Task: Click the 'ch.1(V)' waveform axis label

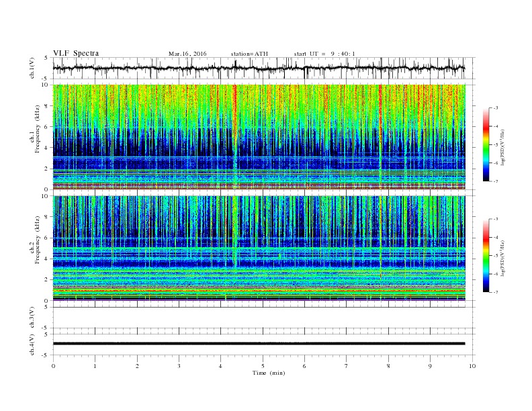Action: click(32, 68)
